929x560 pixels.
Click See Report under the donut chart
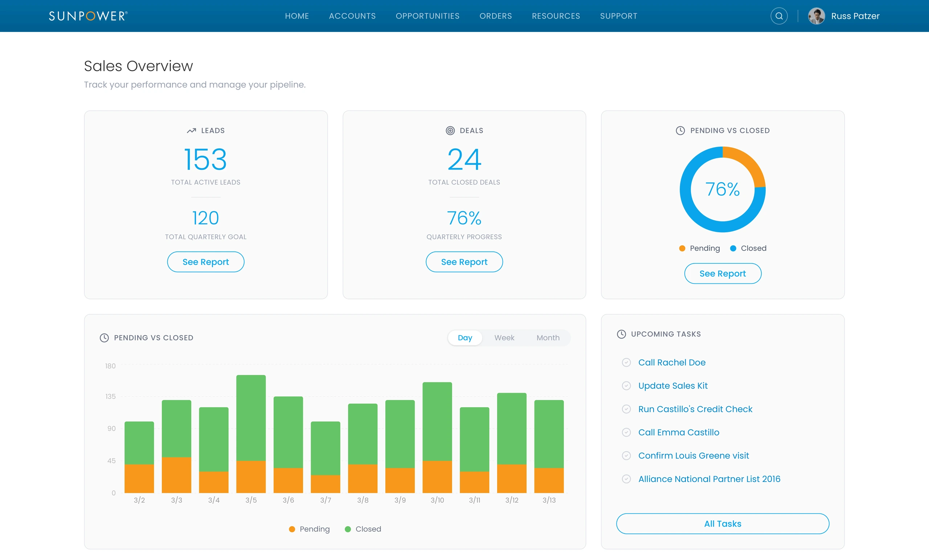723,273
